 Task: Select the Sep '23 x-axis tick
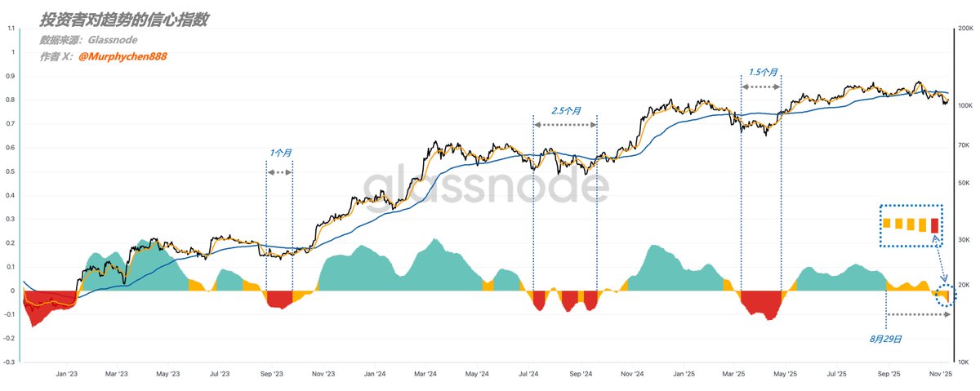click(271, 373)
